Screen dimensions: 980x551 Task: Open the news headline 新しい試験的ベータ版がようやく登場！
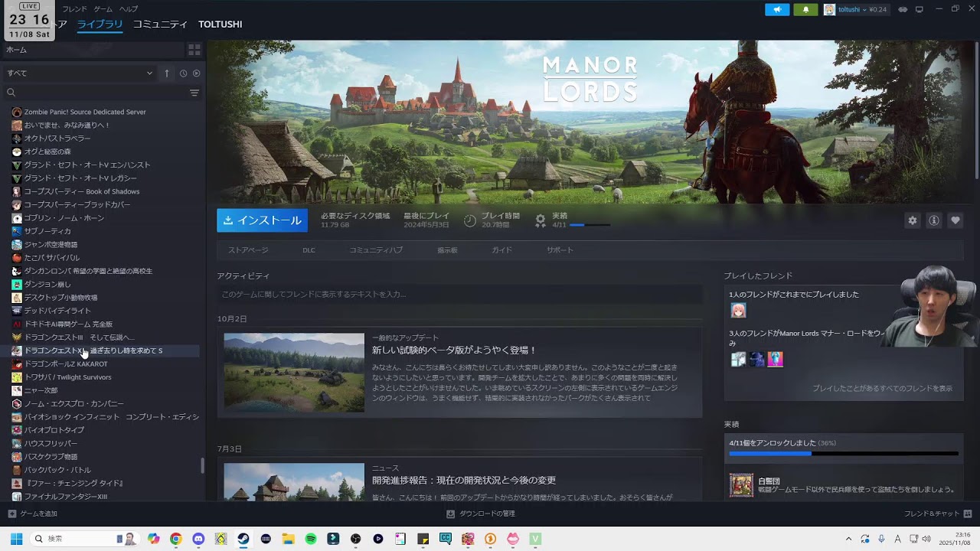point(454,350)
